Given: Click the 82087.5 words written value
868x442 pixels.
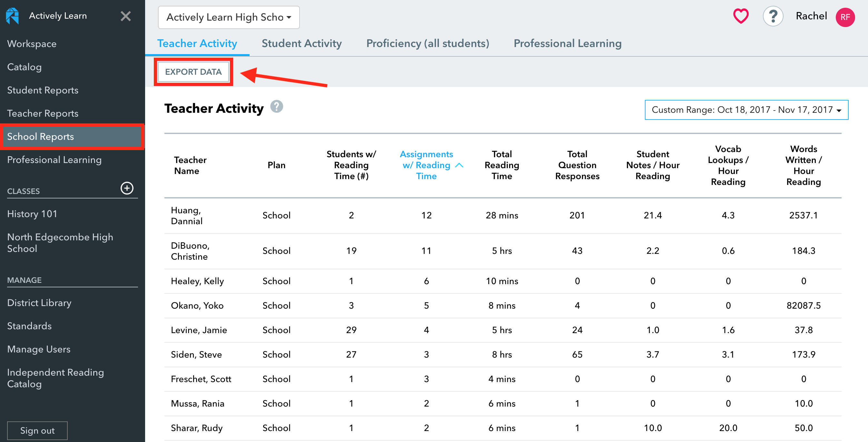Looking at the screenshot, I should [804, 306].
